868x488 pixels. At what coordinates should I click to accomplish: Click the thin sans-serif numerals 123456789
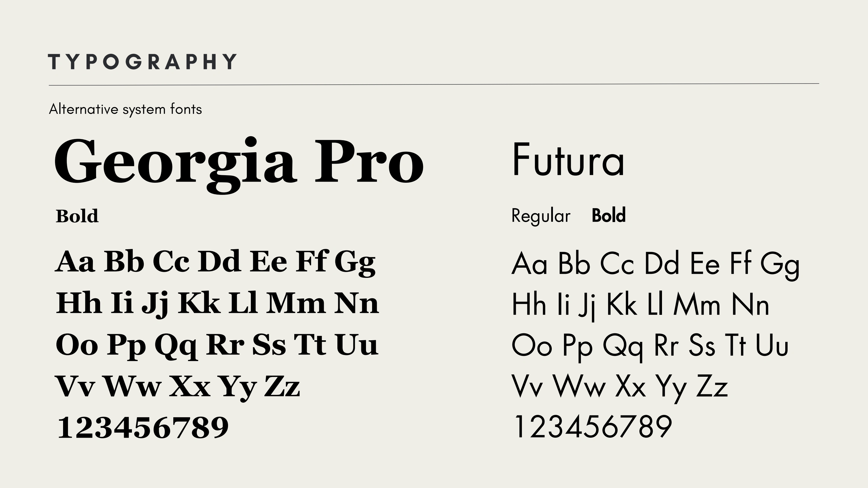coord(592,427)
